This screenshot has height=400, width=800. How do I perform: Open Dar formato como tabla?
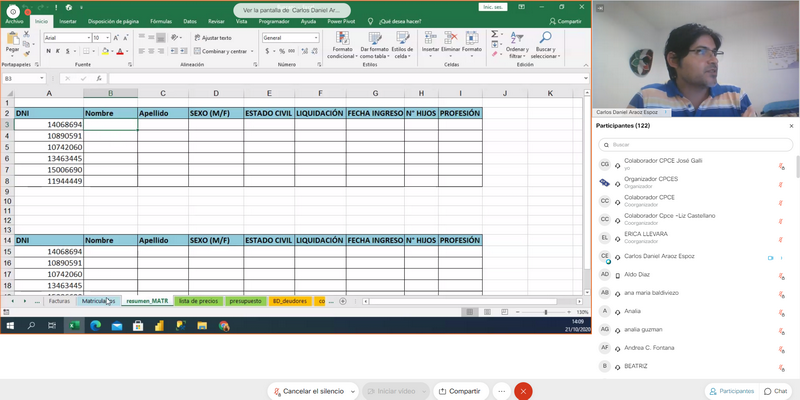[374, 45]
